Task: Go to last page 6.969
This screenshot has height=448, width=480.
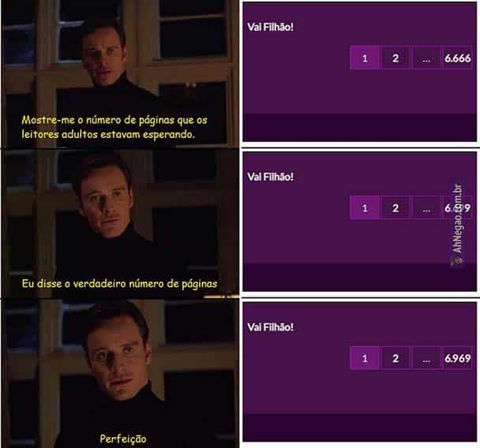Action: click(x=457, y=358)
